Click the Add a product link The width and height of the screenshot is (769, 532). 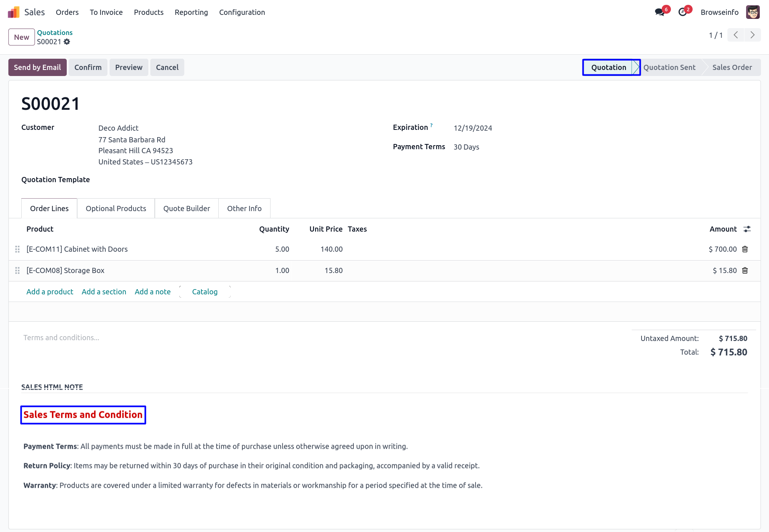tap(50, 292)
